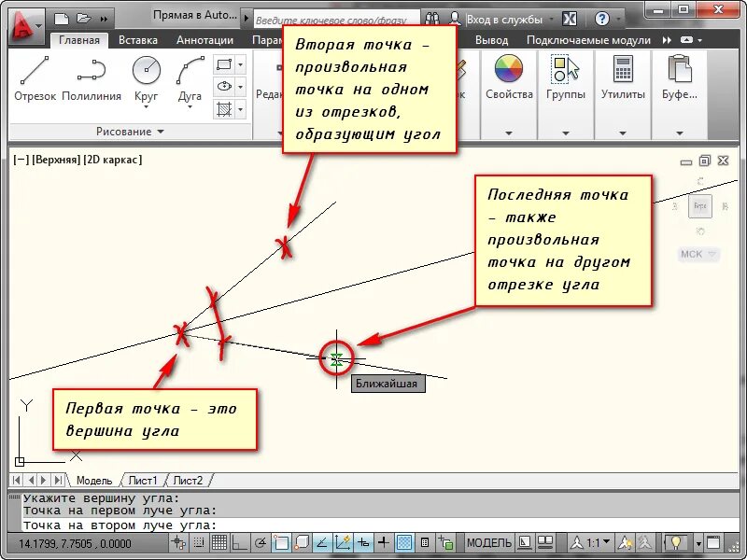The image size is (747, 560).
Task: Toggle selection cycling in status bar
Action: click(x=446, y=543)
